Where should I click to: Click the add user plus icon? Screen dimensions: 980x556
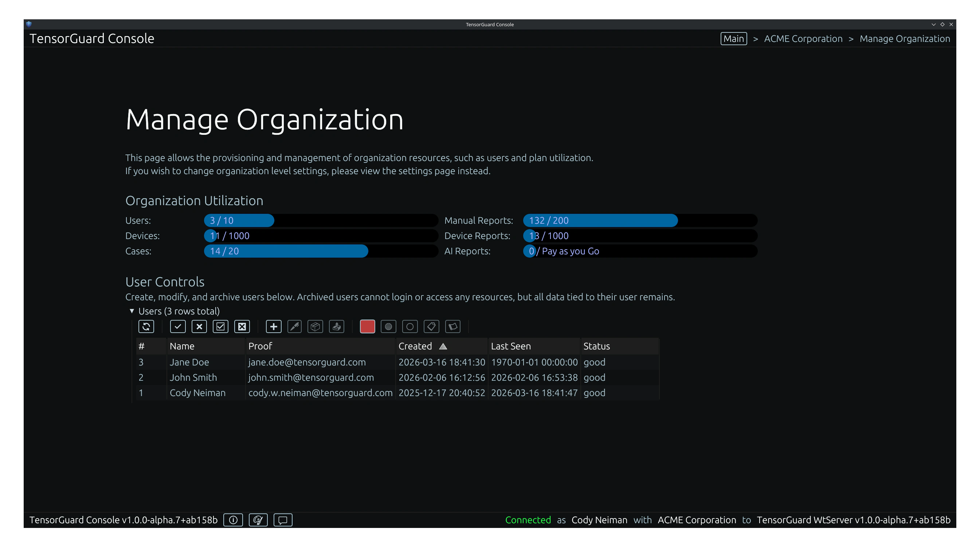point(273,326)
